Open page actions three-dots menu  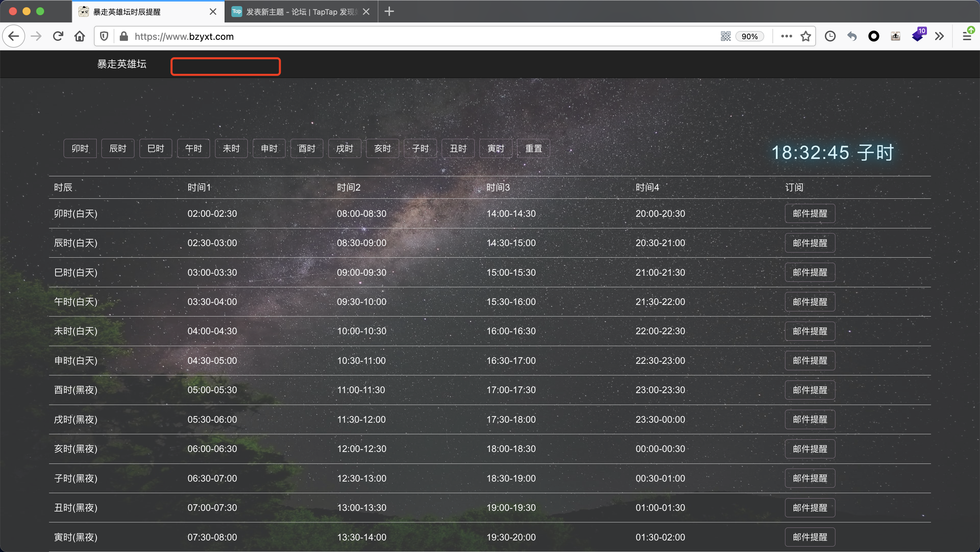point(786,36)
